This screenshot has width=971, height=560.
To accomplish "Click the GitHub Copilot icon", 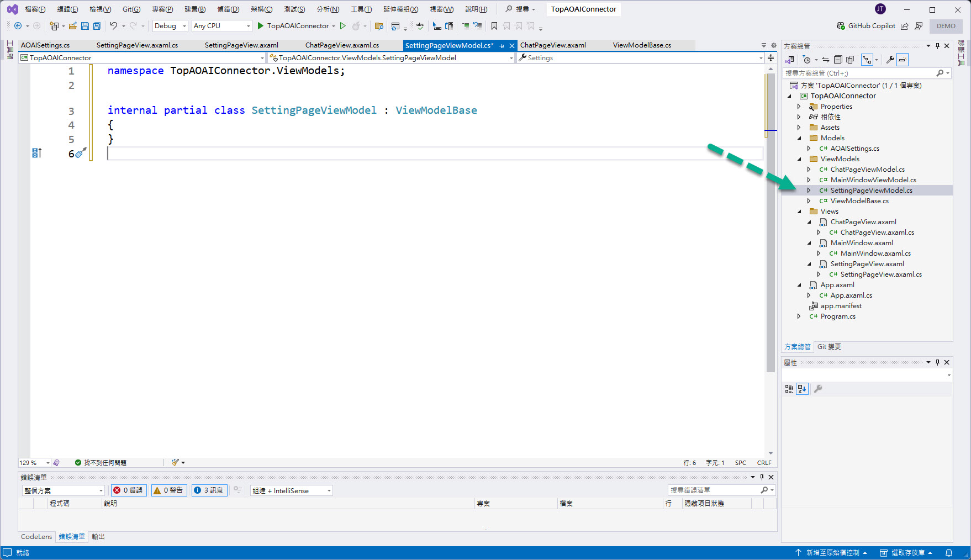I will (x=841, y=26).
